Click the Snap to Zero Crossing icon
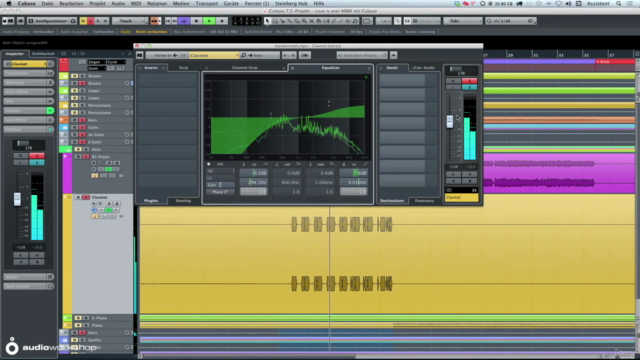The height and width of the screenshot is (360, 640). click(398, 21)
